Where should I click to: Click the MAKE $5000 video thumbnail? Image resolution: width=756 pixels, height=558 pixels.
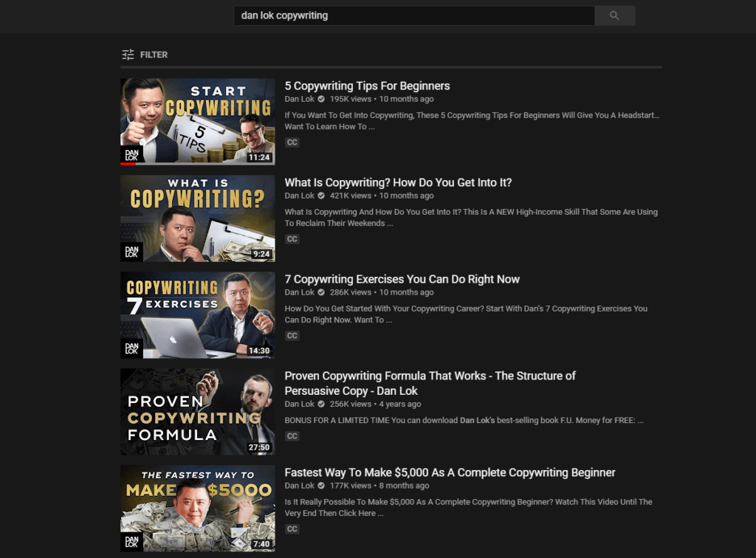pos(197,508)
